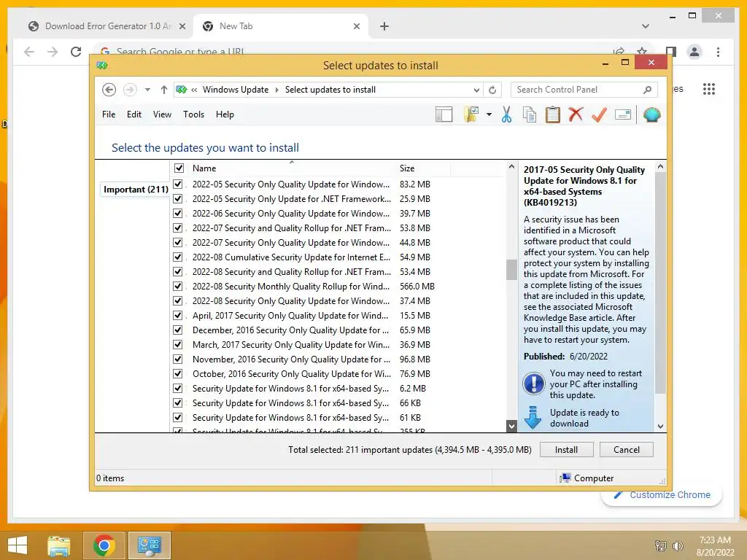
Task: Click the breadcrumb double-chevron expander
Action: 194,90
